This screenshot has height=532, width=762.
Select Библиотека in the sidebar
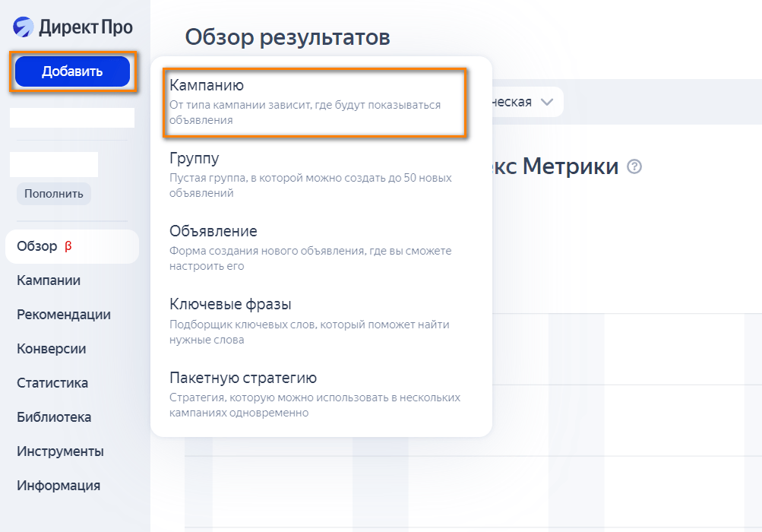pos(54,417)
